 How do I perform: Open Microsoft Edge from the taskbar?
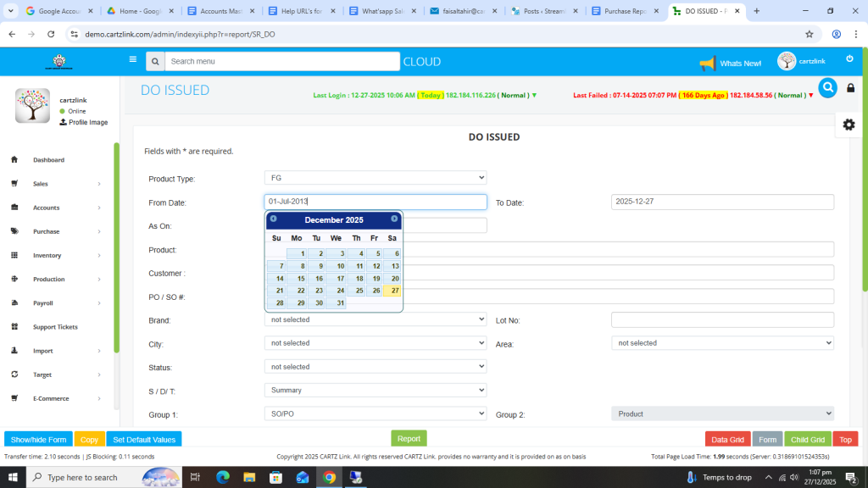pyautogui.click(x=223, y=477)
